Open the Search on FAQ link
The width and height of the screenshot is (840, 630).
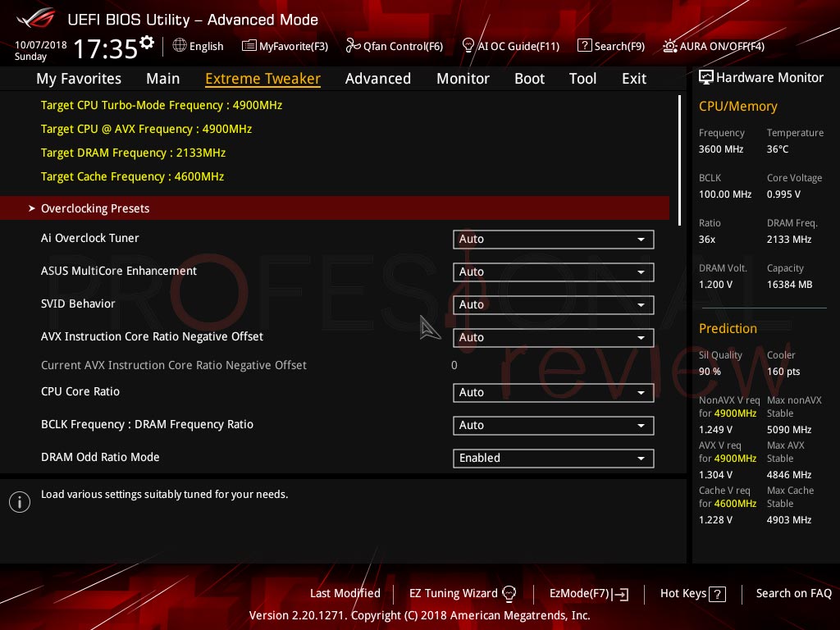click(793, 594)
